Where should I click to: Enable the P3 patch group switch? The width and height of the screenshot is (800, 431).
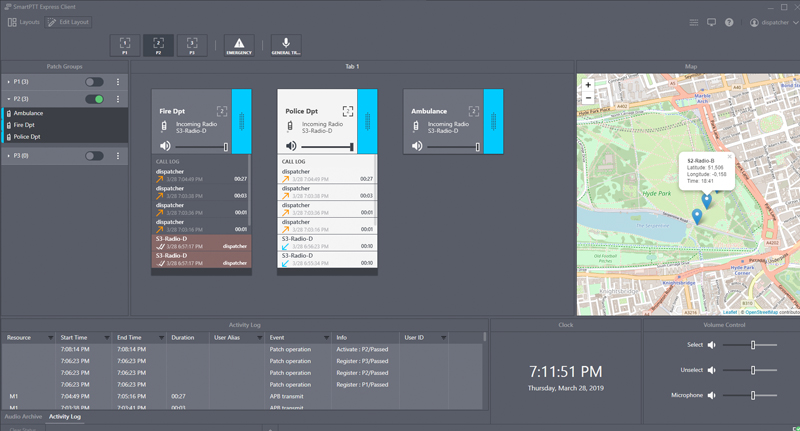pyautogui.click(x=94, y=156)
